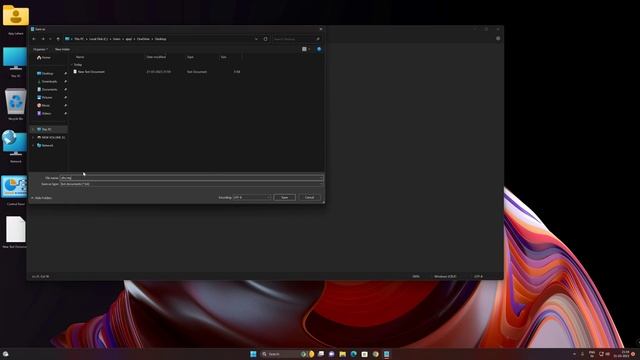Screen dimensions: 640x360
Task: Open Pictures in navigation pane
Action: pyautogui.click(x=45, y=98)
